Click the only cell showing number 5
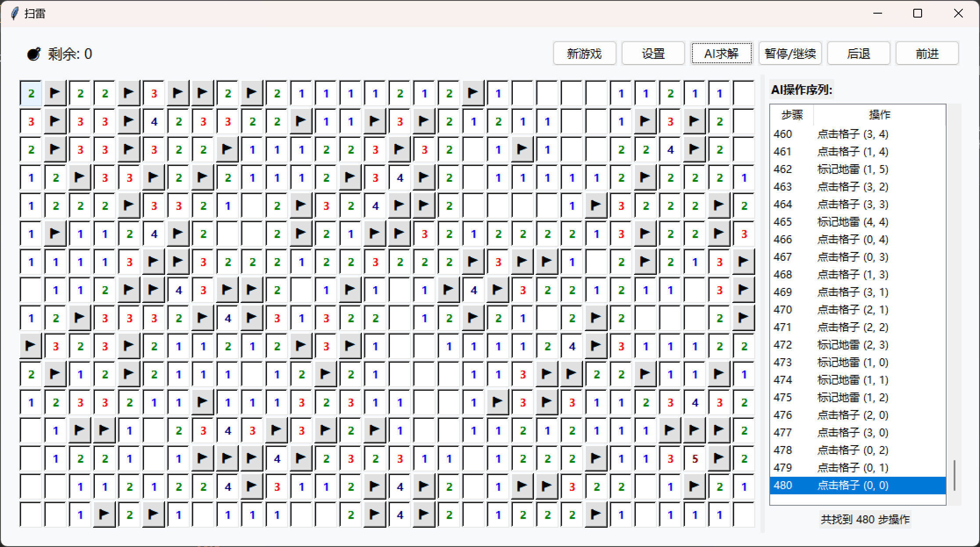The height and width of the screenshot is (547, 980). [x=695, y=458]
